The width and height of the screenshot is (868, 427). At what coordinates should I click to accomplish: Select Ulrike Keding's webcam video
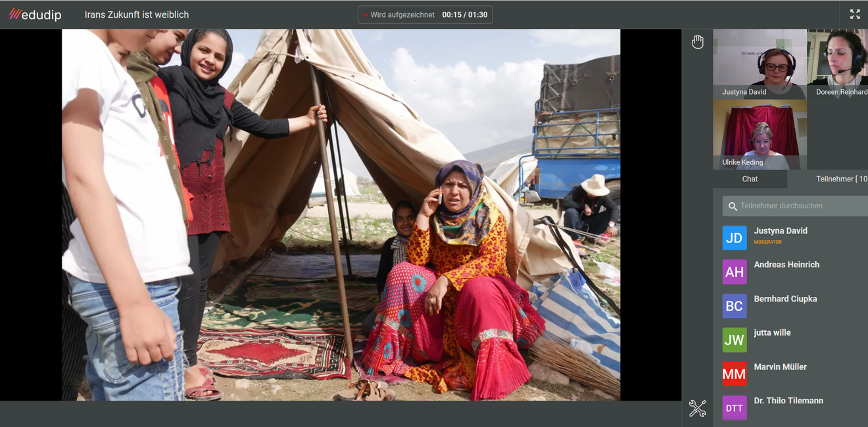click(x=759, y=135)
